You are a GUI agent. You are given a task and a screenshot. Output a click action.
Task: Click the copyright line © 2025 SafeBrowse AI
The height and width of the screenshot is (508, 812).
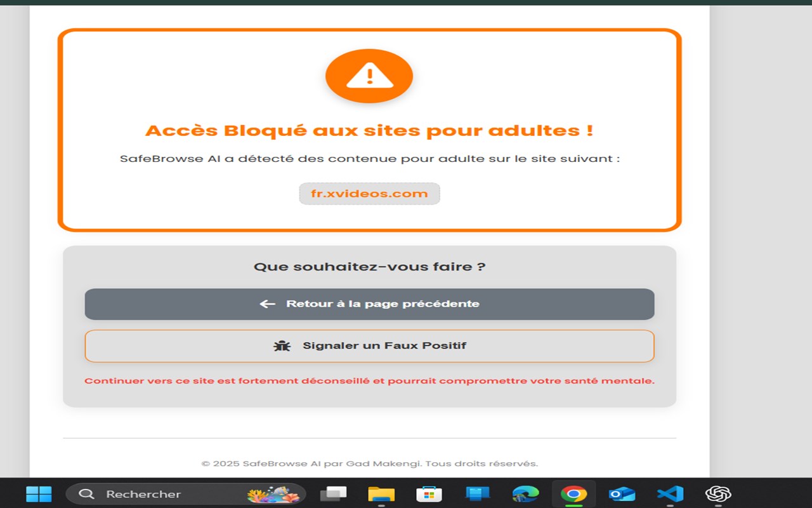click(x=369, y=464)
